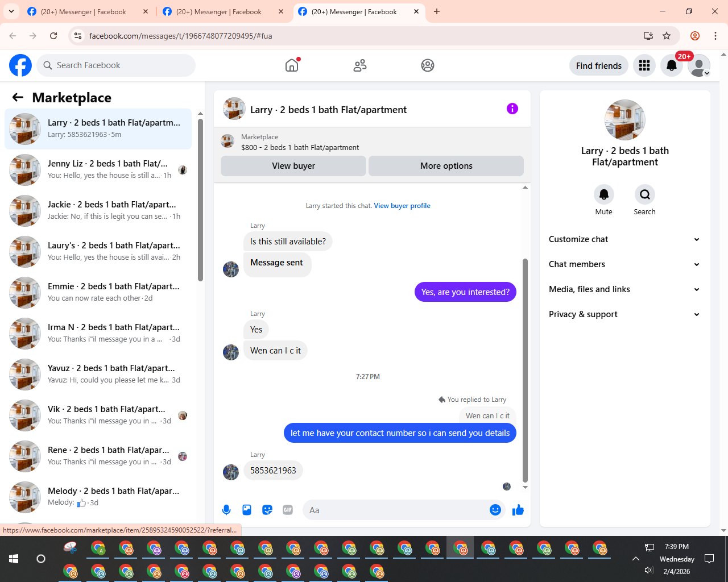Viewport: 728px width, 582px height.
Task: Click the conversation list scrollbar
Action: [200, 199]
